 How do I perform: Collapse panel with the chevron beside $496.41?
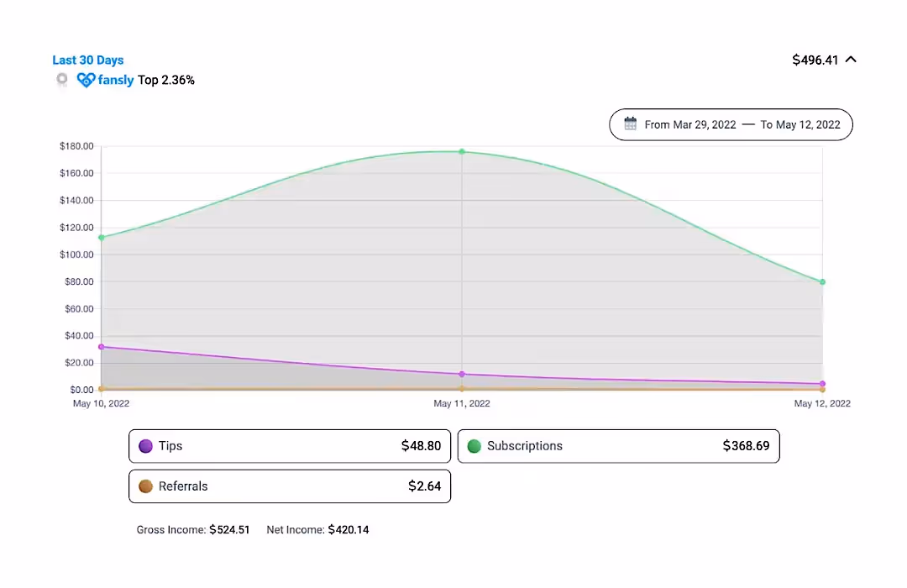[851, 60]
